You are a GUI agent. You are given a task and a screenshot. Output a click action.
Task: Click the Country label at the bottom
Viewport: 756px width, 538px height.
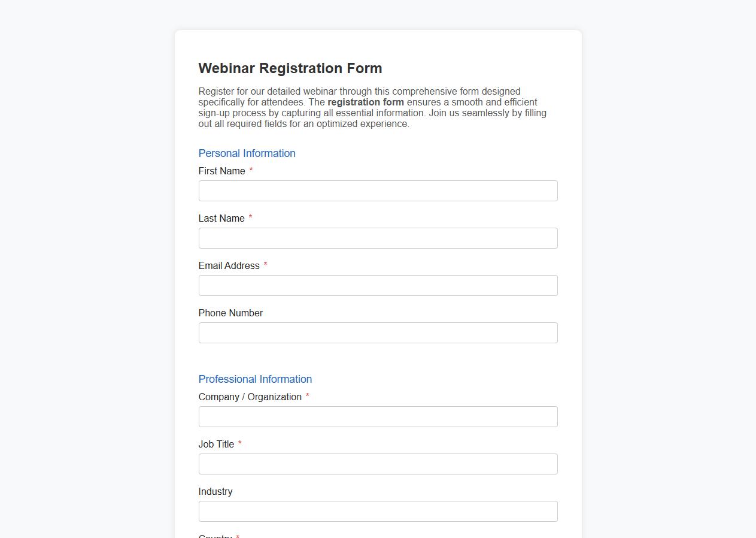pyautogui.click(x=215, y=536)
